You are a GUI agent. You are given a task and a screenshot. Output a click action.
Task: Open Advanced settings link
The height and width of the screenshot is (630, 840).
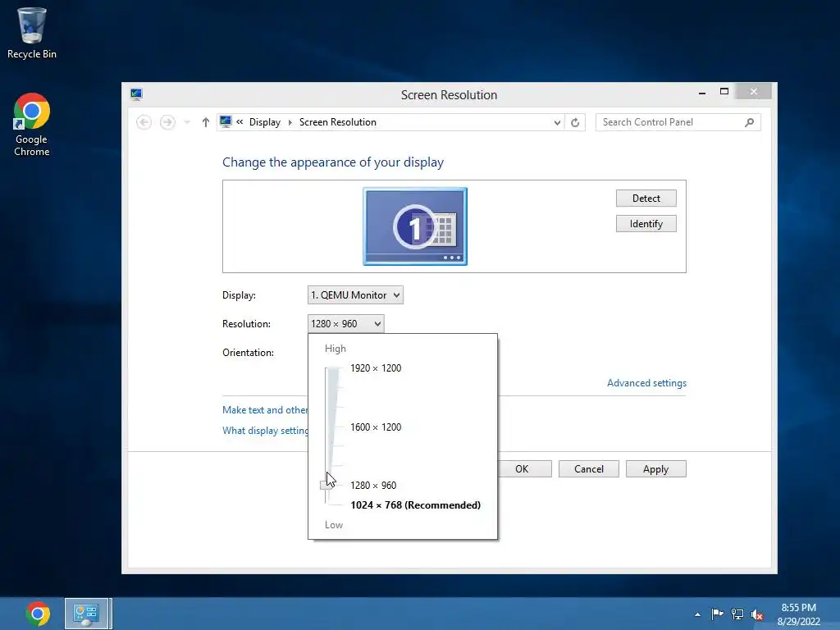pyautogui.click(x=646, y=383)
